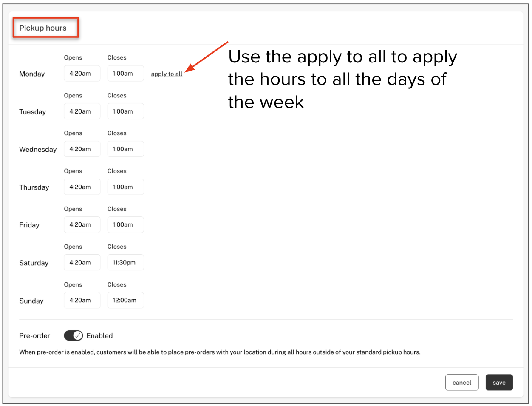Select Saturday Opens 4:20am field
Viewport: 532px width, 406px height.
tap(82, 262)
